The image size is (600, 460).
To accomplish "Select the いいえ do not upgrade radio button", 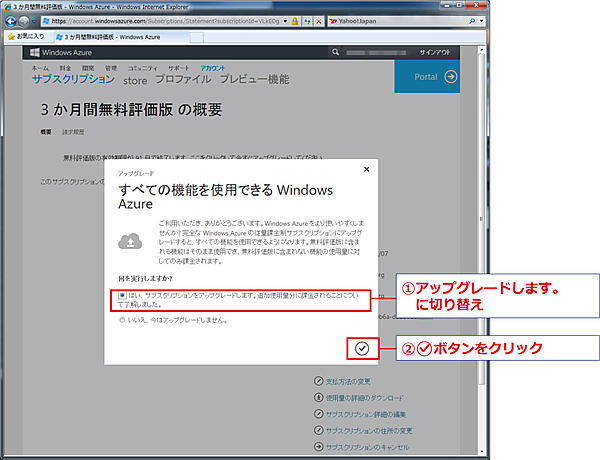I will [122, 320].
